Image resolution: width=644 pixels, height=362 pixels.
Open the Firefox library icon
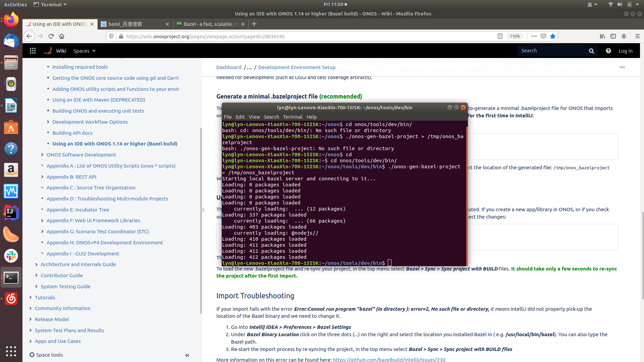click(602, 36)
